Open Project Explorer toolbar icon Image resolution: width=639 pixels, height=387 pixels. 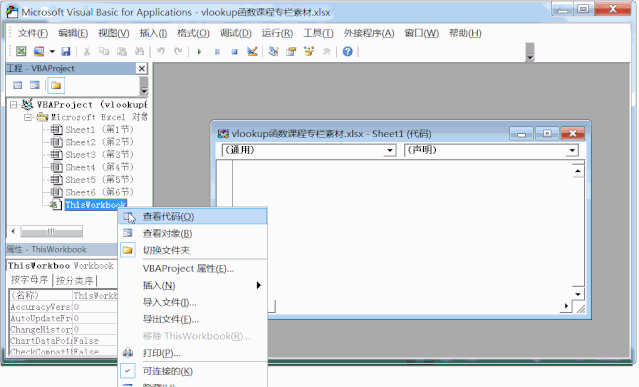pyautogui.click(x=273, y=51)
